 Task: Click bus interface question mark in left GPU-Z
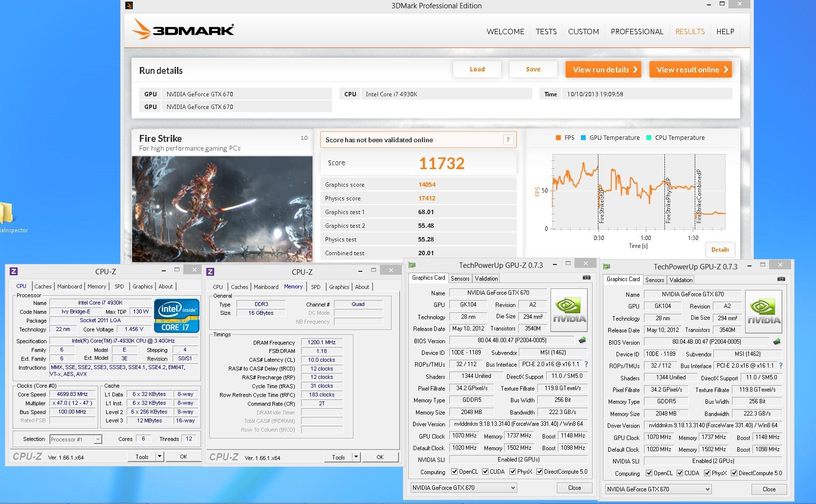(x=586, y=364)
